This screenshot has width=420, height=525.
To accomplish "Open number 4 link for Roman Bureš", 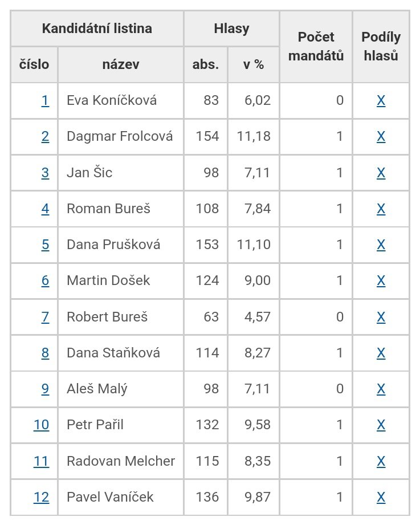I will pyautogui.click(x=45, y=209).
